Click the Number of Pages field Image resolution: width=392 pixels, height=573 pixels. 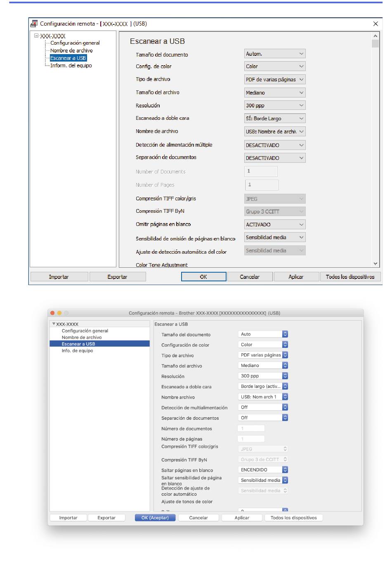[x=262, y=185]
